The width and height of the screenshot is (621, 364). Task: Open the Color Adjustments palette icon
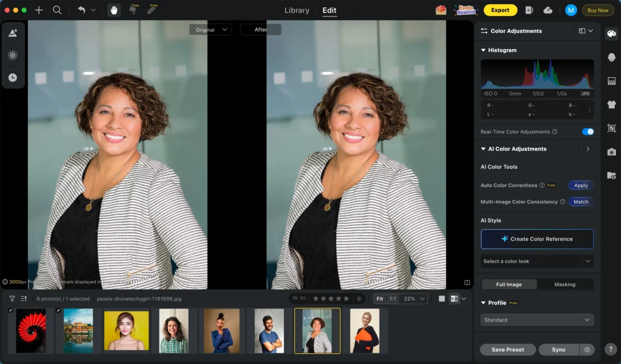[612, 34]
